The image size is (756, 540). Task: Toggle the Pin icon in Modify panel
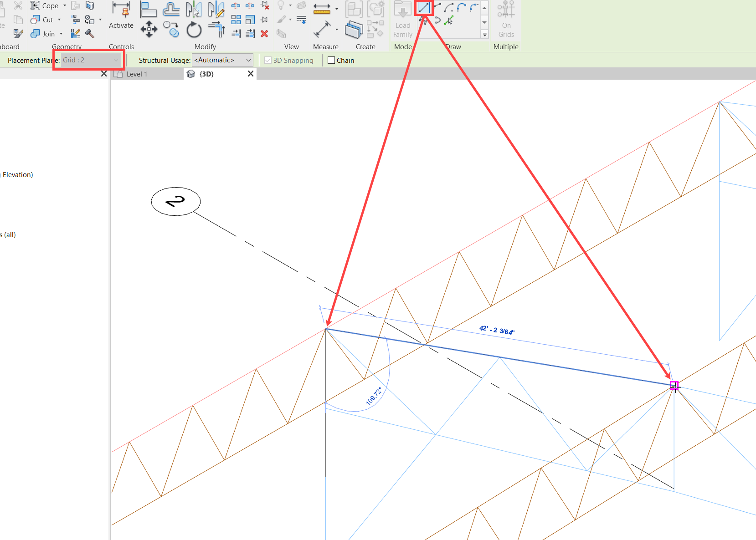click(x=264, y=20)
